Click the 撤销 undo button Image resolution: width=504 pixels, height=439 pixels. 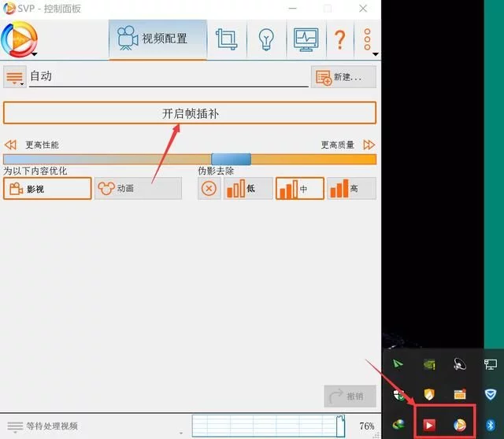(x=350, y=397)
